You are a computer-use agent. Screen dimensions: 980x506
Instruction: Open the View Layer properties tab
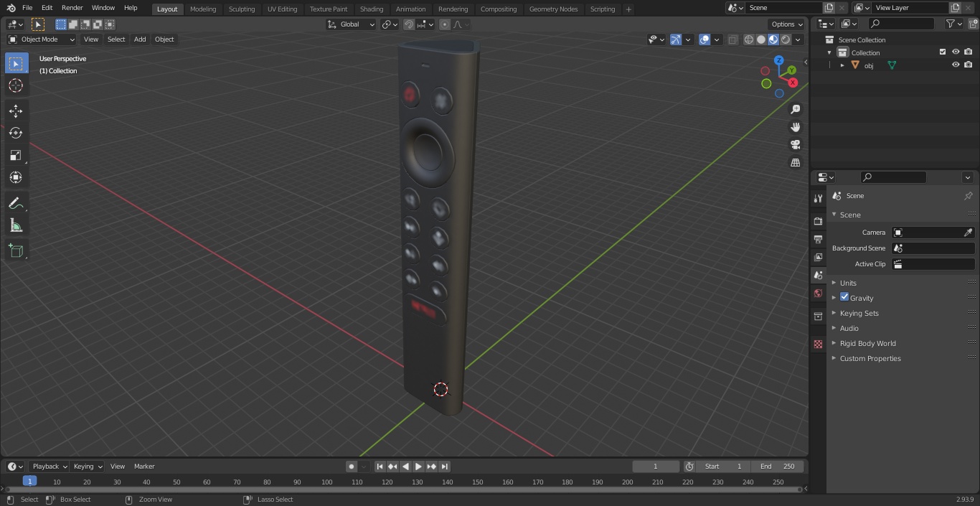pyautogui.click(x=818, y=257)
